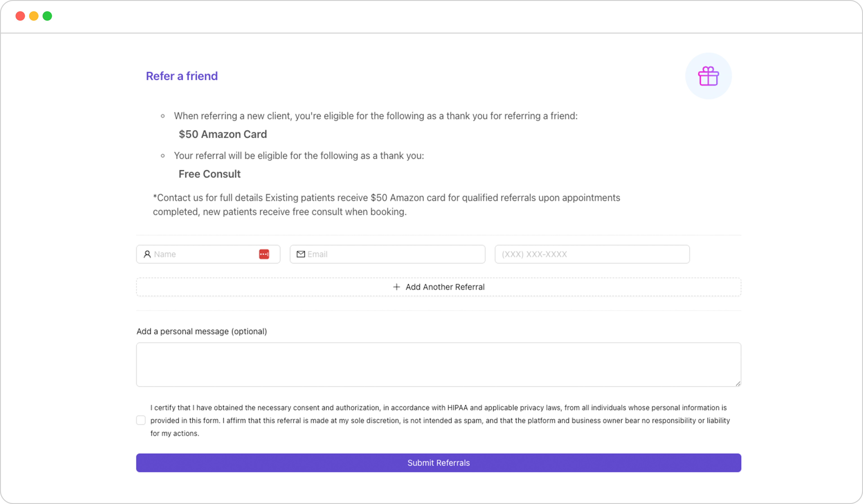The image size is (863, 504).
Task: Click the Submit Referrals button
Action: (x=438, y=463)
